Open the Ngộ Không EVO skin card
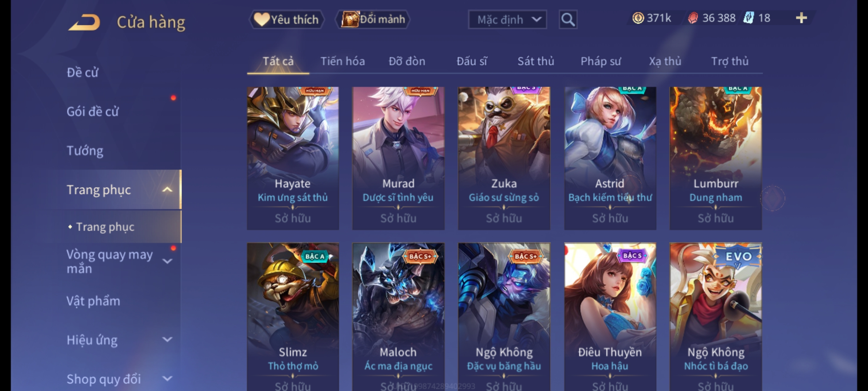 715,317
